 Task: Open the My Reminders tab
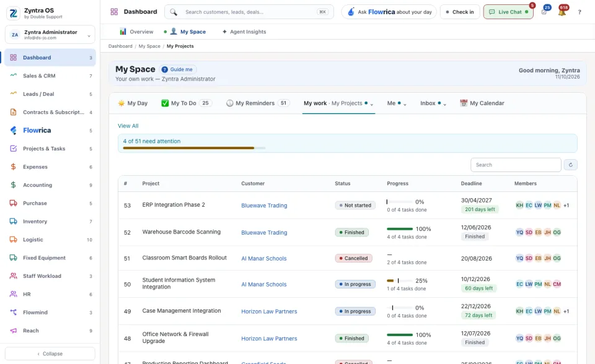pos(258,103)
